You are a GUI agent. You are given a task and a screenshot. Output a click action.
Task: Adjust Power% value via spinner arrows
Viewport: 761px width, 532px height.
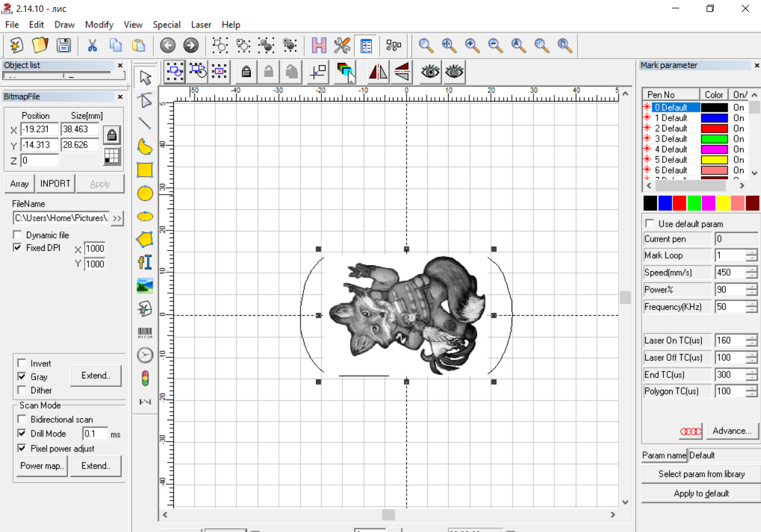752,290
